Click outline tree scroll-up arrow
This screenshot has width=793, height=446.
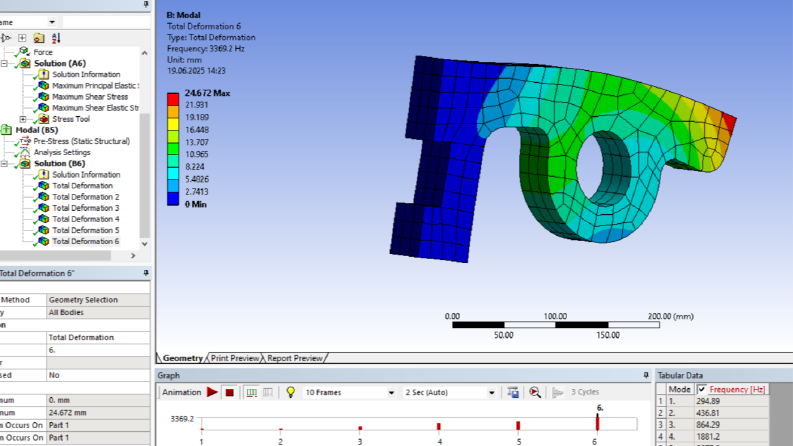pyautogui.click(x=145, y=53)
